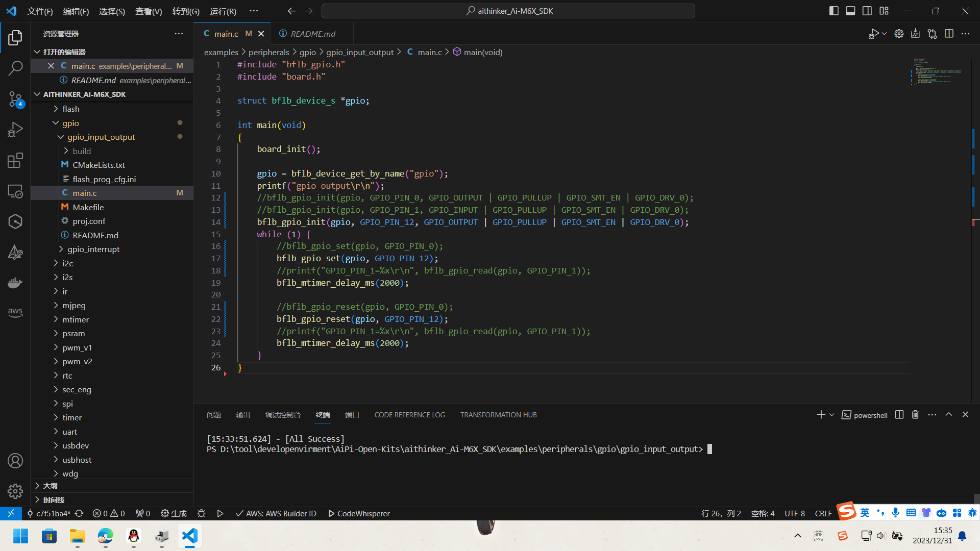Open the 编辑(E) menu
Image resolution: width=980 pixels, height=551 pixels.
(76, 11)
